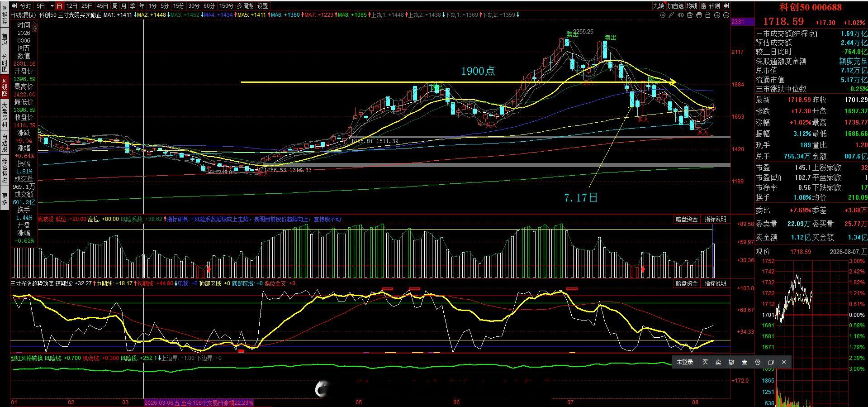Open 指标说明 in the 趋势顶底 indicator panel
The height and width of the screenshot is (407, 868).
coord(716,283)
